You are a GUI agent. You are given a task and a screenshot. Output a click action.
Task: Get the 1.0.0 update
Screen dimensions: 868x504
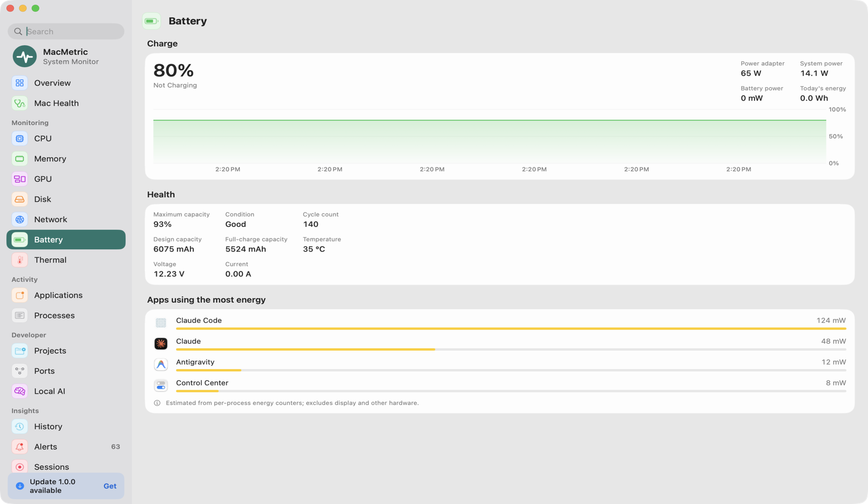pos(110,487)
